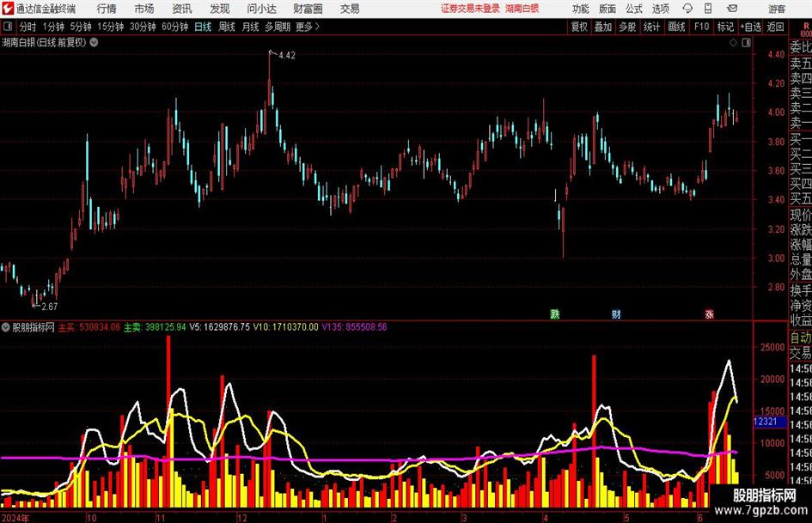The image size is (812, 523).
Task: Click the red 湖南白银 stock name link
Action: 522,9
